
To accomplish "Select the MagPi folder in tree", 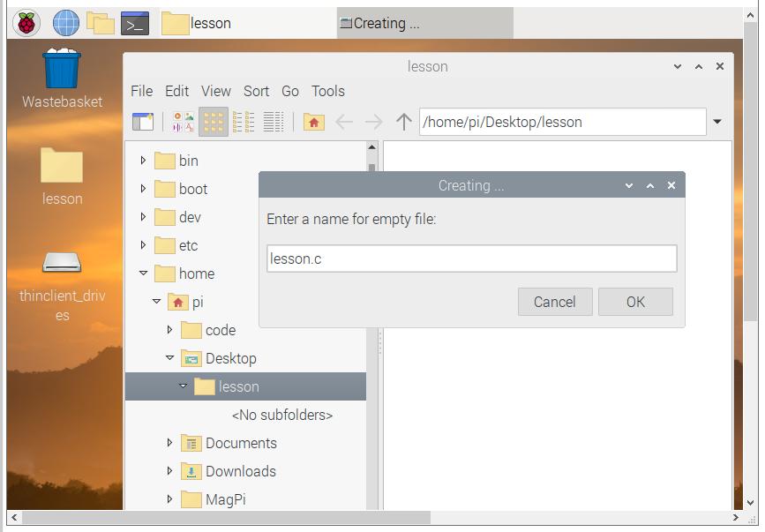I will click(214, 499).
